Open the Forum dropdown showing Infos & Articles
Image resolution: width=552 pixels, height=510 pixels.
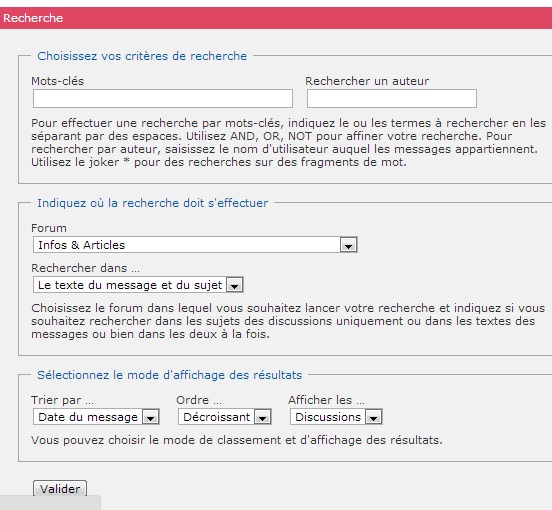[195, 245]
